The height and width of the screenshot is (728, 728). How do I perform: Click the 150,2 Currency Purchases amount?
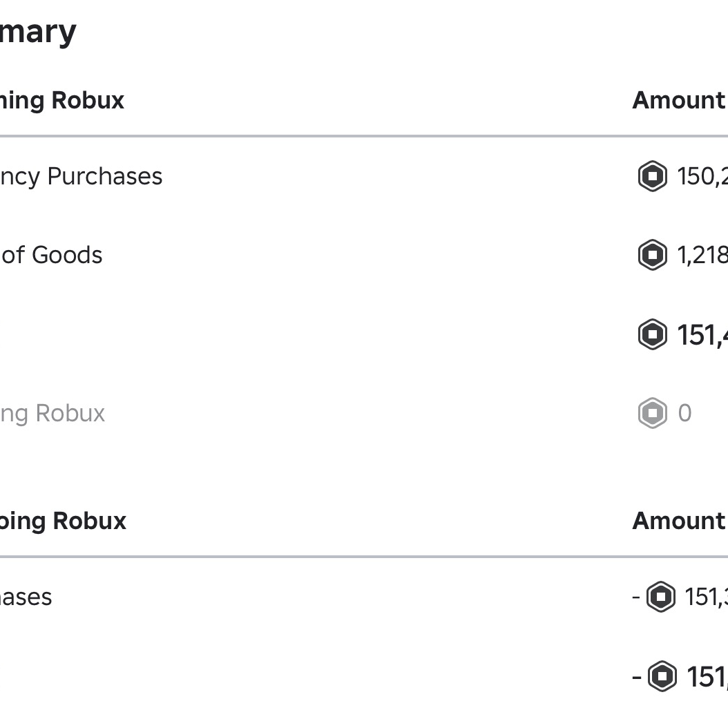point(702,177)
